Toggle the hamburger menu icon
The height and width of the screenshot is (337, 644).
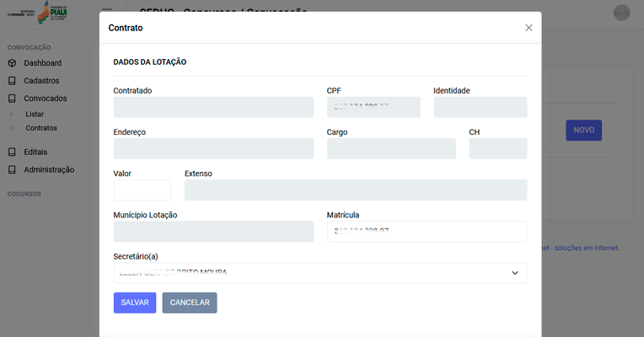click(106, 12)
